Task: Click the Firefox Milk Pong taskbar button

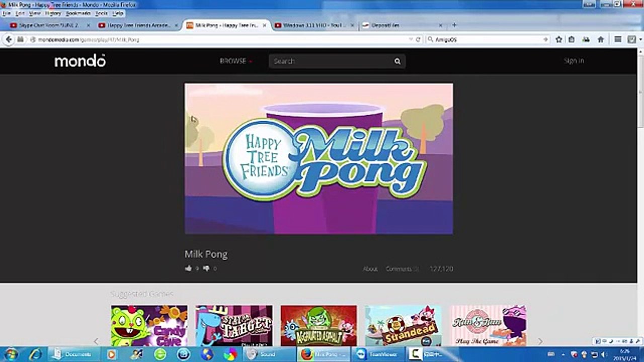Action: point(322,354)
